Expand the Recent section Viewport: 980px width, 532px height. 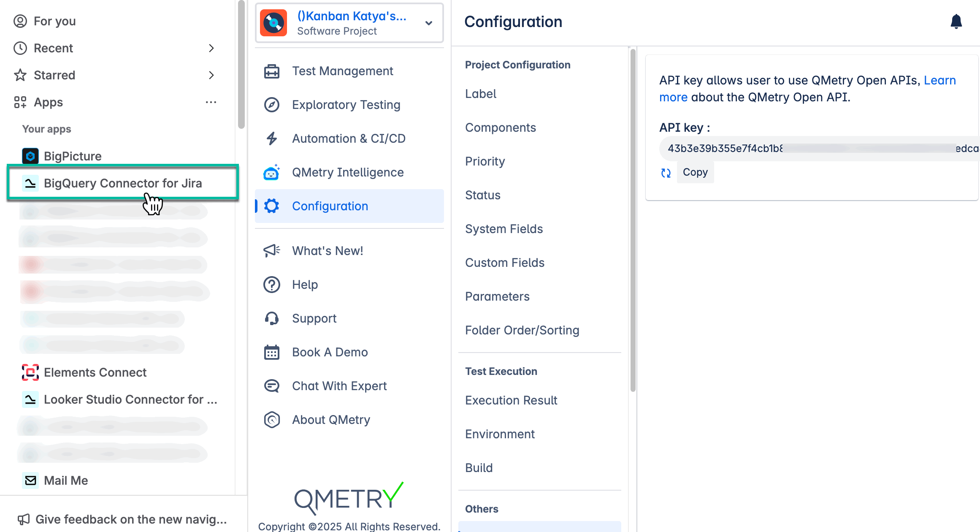click(x=212, y=48)
